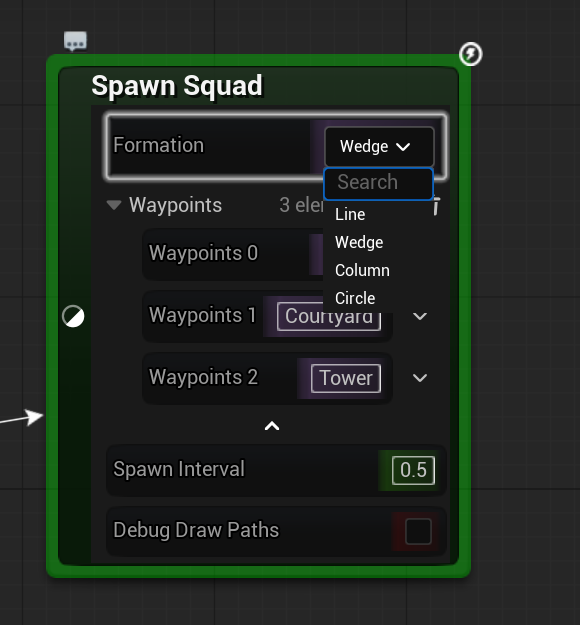Click the Courtyard waypoint value field

tap(329, 317)
